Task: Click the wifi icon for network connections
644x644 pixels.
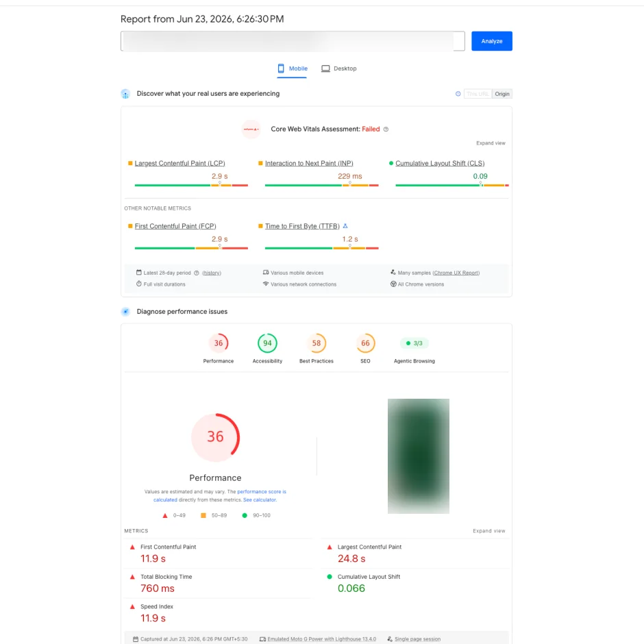Action: [266, 284]
